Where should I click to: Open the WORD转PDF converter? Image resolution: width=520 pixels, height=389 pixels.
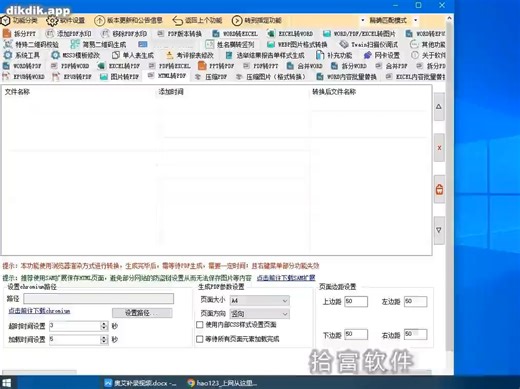[x=22, y=66]
